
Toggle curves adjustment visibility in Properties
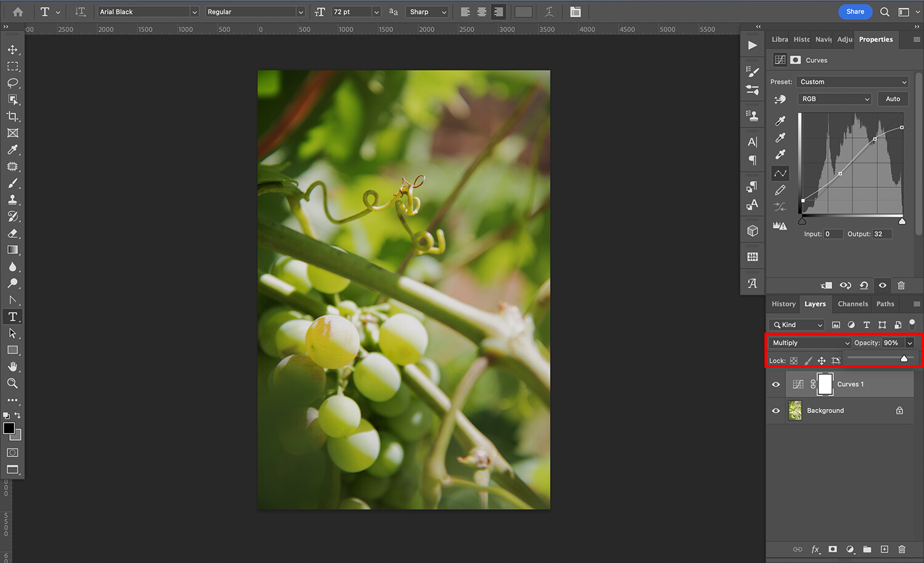coord(882,285)
